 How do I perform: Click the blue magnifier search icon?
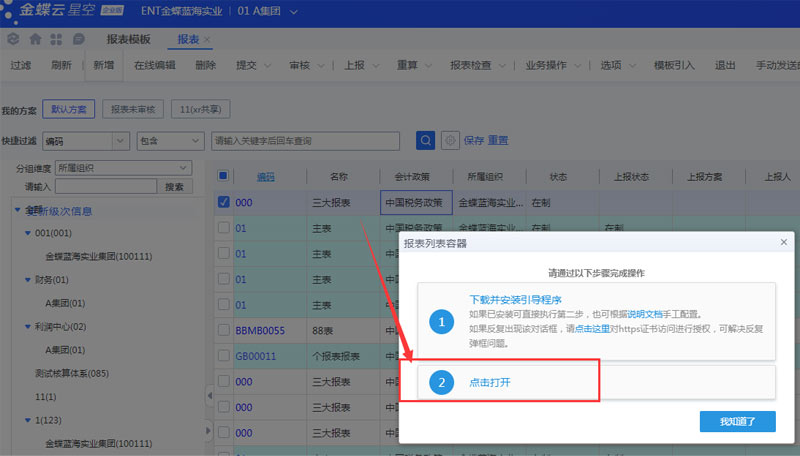point(426,141)
